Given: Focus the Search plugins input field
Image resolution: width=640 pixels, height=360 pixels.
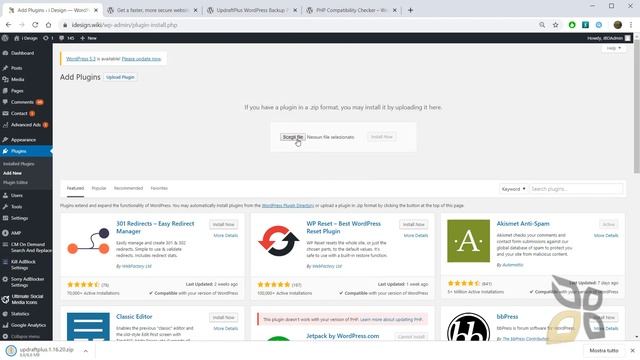Looking at the screenshot, I should pos(576,189).
